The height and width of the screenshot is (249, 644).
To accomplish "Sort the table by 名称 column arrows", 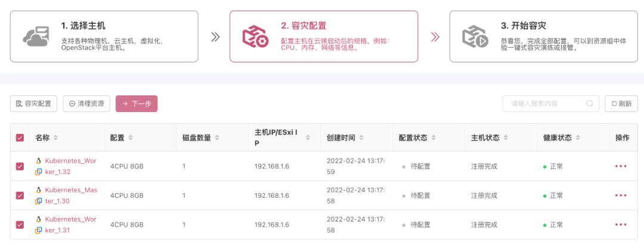I will coord(55,138).
